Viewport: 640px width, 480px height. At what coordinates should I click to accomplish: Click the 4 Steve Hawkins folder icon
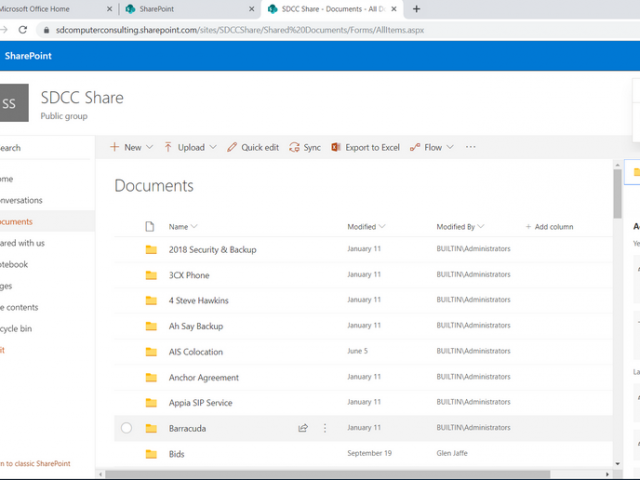pos(151,300)
